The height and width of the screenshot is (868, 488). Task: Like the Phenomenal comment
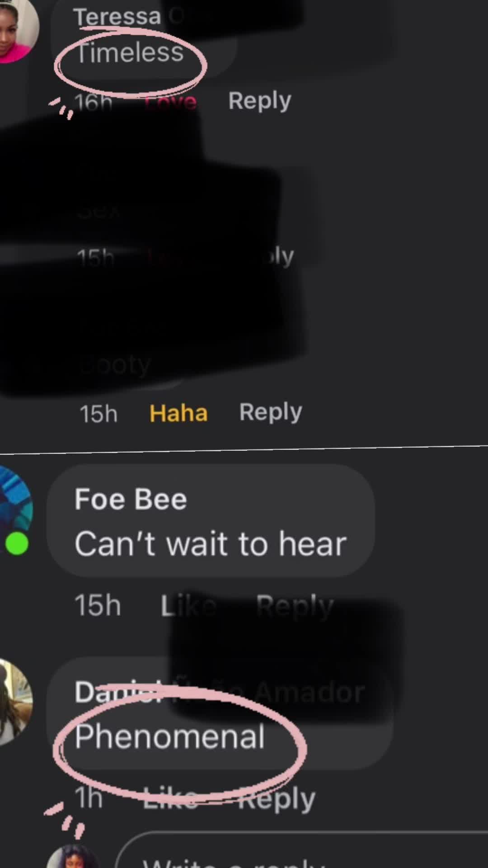171,799
